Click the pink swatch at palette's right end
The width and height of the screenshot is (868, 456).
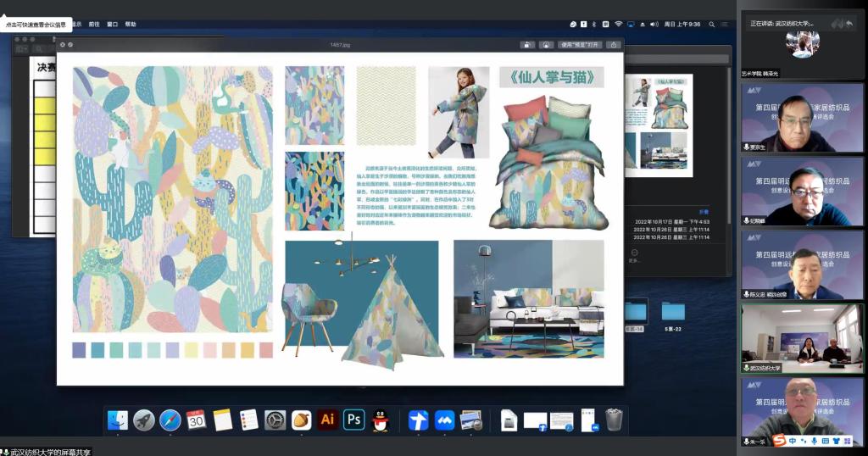(266, 350)
